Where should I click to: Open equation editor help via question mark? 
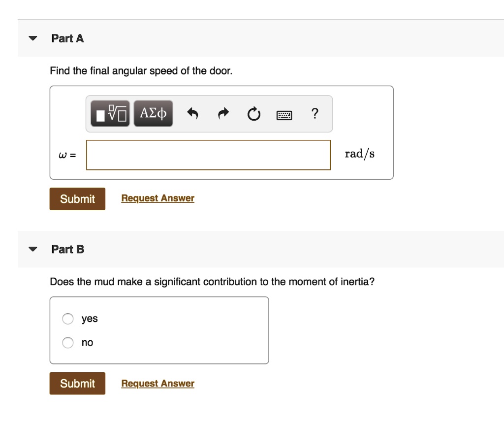pyautogui.click(x=315, y=114)
